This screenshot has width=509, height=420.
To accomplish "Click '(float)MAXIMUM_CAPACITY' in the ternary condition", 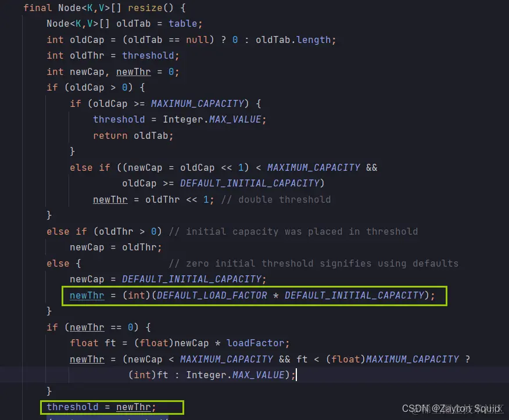I will coord(392,359).
